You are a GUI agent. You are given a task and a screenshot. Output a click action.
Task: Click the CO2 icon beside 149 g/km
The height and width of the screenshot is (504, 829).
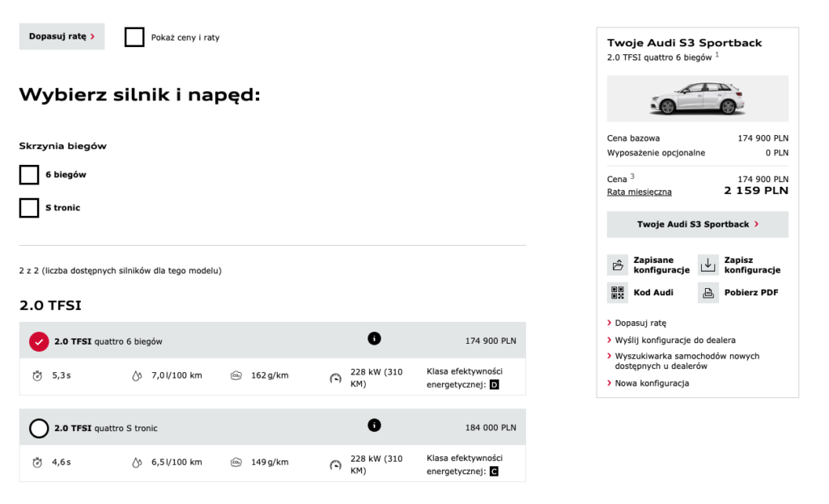tap(236, 462)
